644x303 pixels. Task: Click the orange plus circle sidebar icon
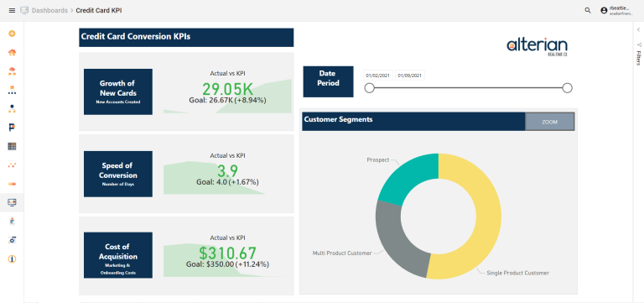[x=12, y=34]
